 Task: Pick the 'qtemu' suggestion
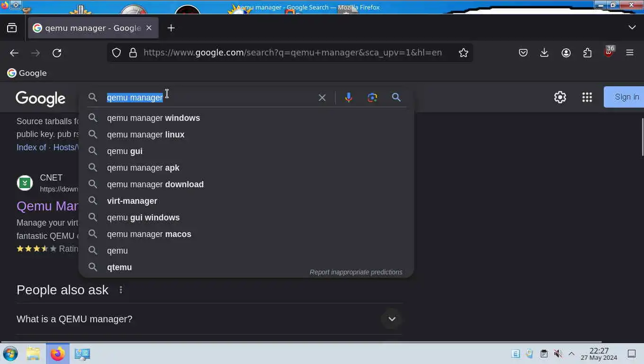[246, 267]
